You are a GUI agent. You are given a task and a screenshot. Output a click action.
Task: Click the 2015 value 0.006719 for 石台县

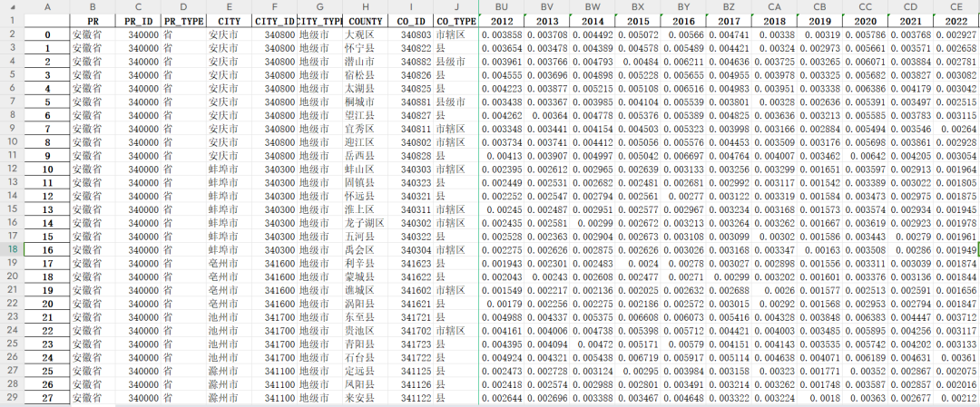(x=638, y=357)
